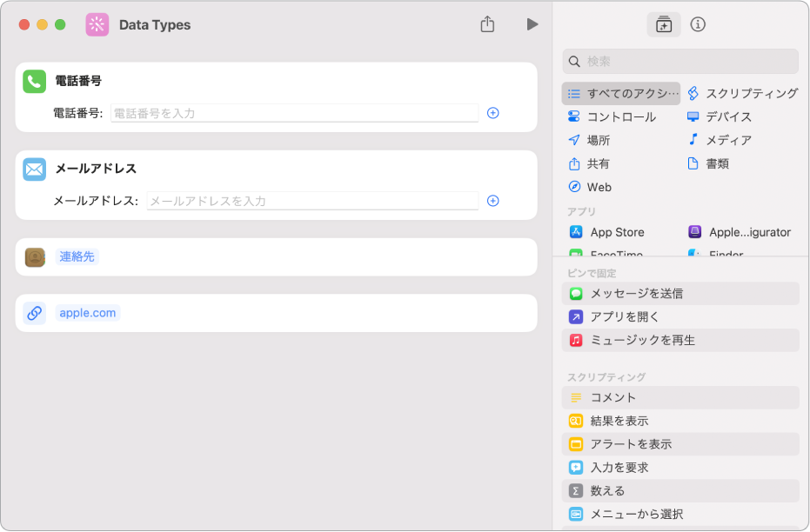Select 場所 category
810x532 pixels.
[589, 140]
